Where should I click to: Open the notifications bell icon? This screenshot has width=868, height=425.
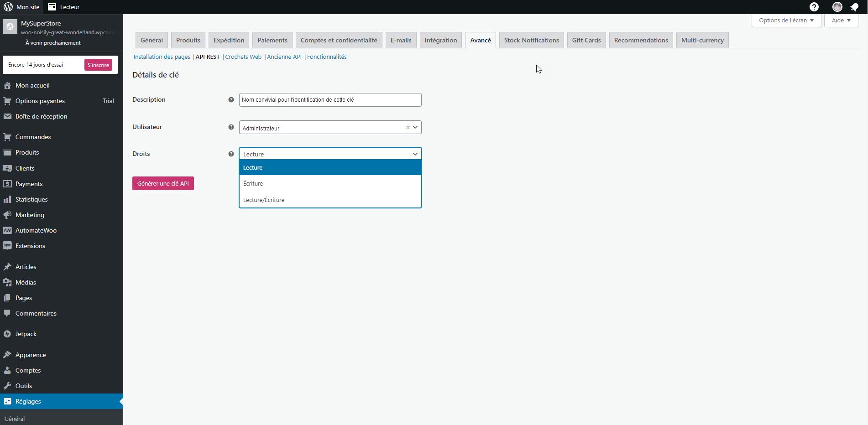click(x=854, y=7)
